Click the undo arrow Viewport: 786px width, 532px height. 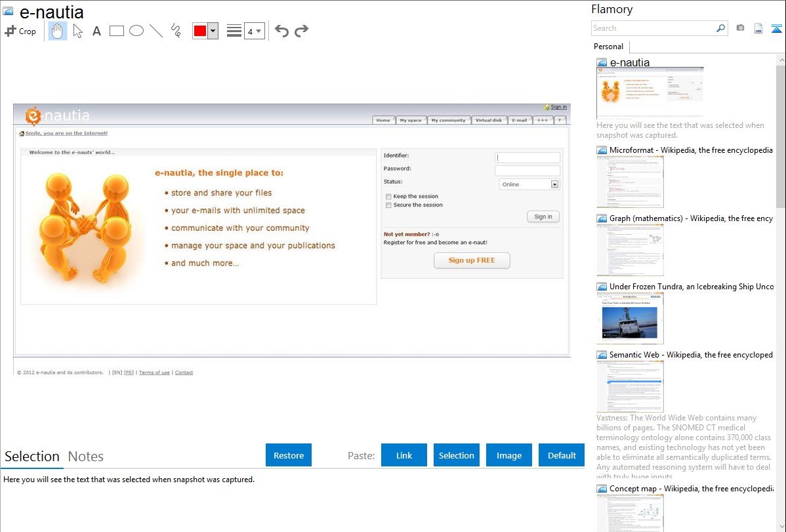(x=281, y=31)
